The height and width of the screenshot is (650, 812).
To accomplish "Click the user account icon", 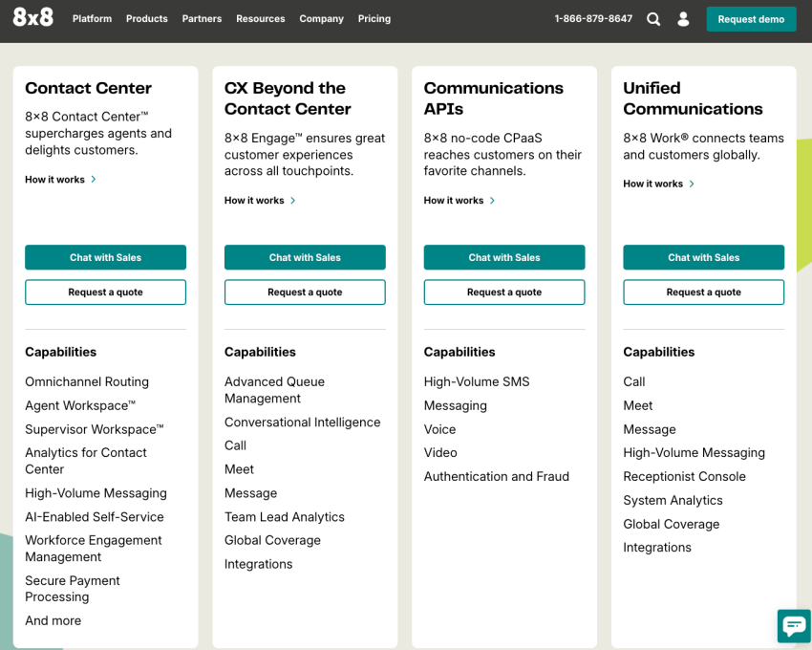I will click(683, 19).
